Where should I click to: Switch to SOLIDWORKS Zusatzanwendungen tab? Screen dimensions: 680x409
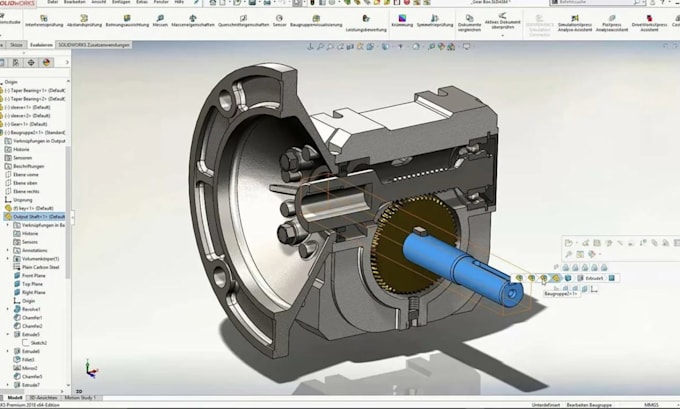[94, 45]
